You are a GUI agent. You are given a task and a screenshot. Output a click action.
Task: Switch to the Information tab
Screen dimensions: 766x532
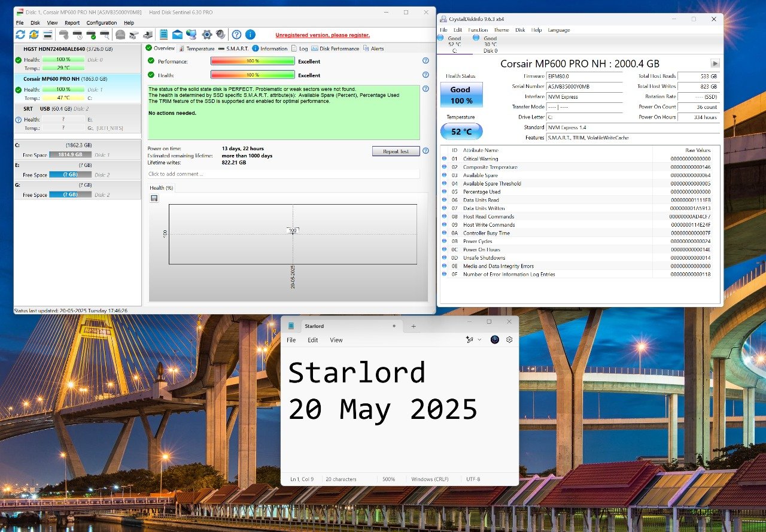click(x=270, y=48)
